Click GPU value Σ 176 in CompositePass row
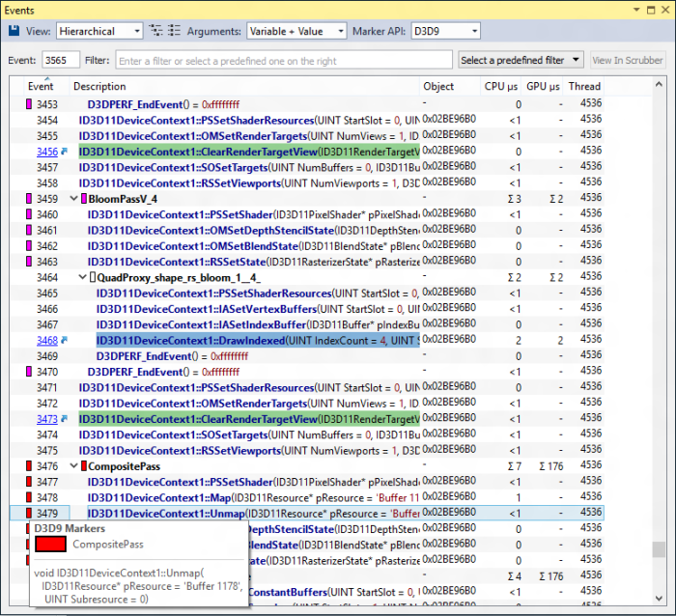Screen dimensions: 676x616 [551, 466]
